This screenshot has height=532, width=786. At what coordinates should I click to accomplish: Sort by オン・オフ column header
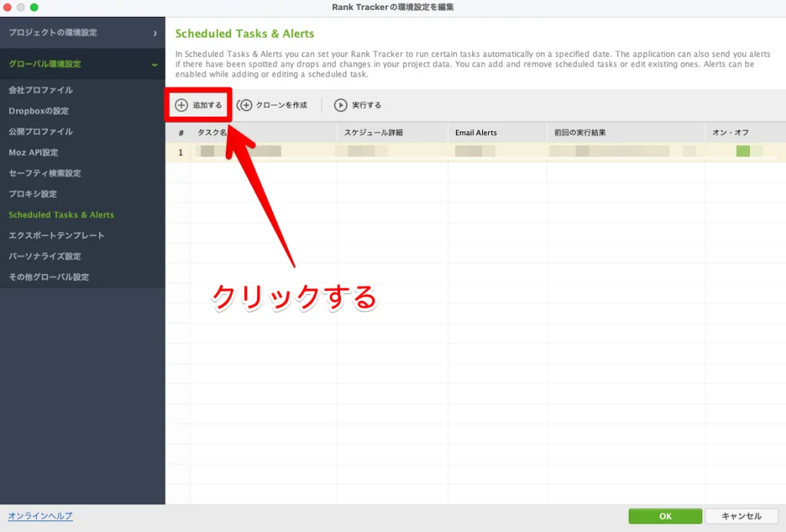(x=745, y=132)
